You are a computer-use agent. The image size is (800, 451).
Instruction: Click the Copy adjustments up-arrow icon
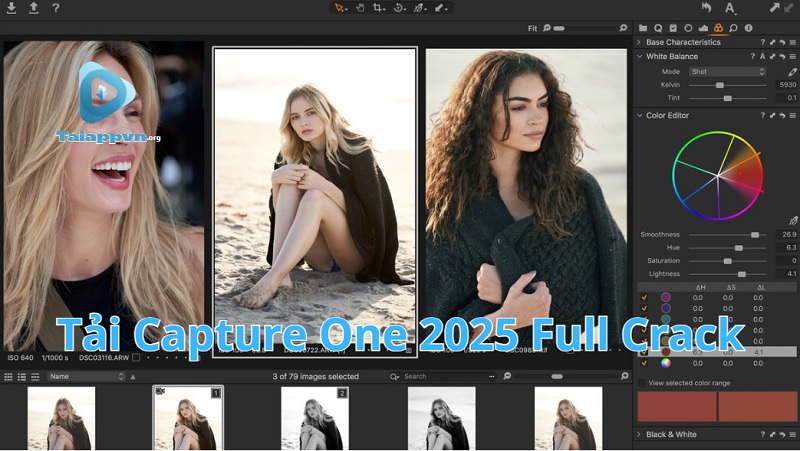point(775,7)
